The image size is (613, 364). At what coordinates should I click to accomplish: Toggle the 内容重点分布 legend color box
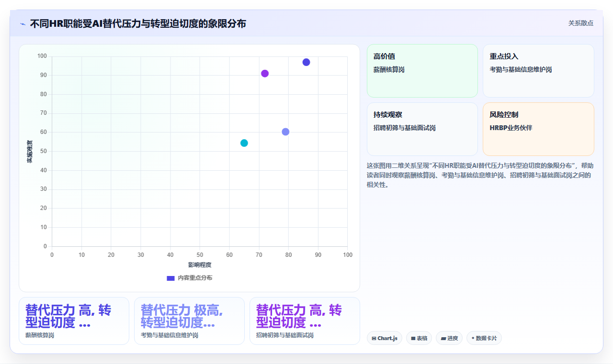[x=170, y=278]
